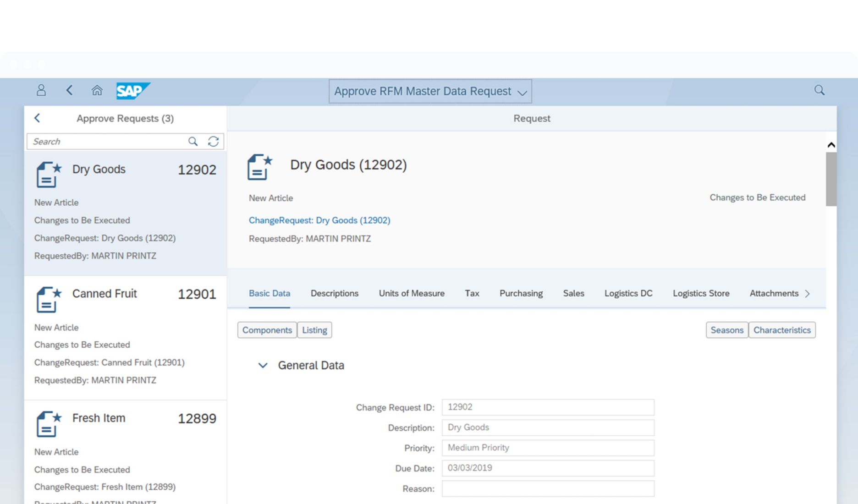
Task: Enable the Components view
Action: [267, 330]
